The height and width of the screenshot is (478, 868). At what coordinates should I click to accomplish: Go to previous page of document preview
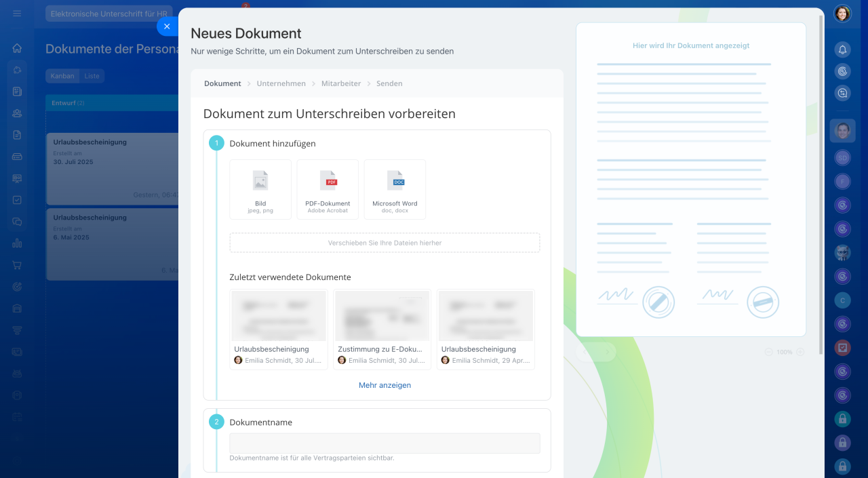coord(587,352)
